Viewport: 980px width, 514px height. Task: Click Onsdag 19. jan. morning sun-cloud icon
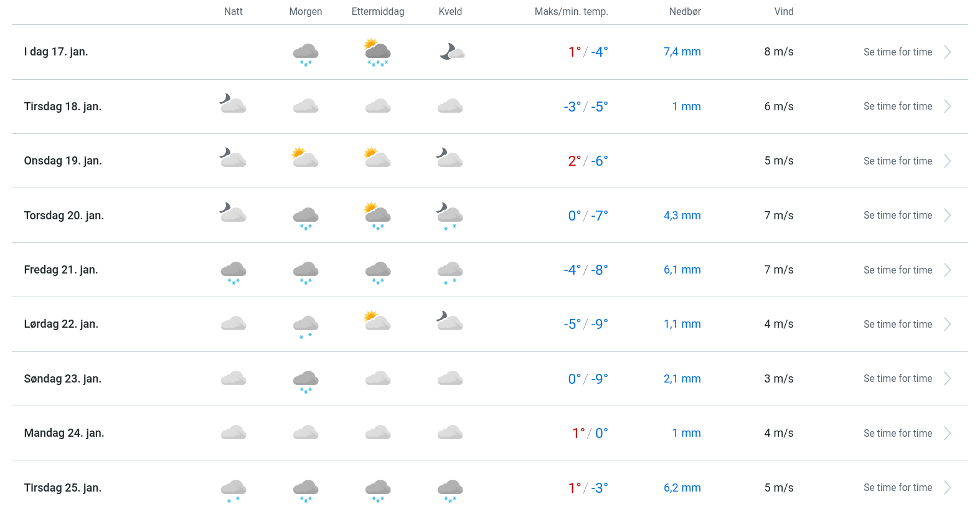pos(305,158)
